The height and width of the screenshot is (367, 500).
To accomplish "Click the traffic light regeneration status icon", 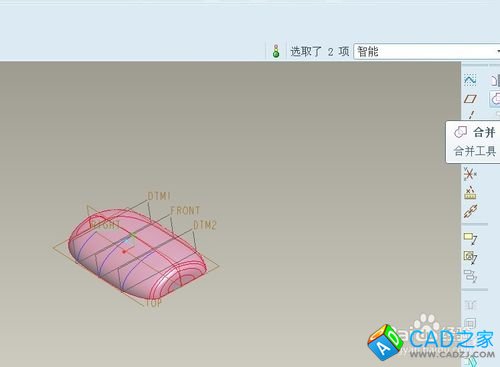I will click(276, 51).
